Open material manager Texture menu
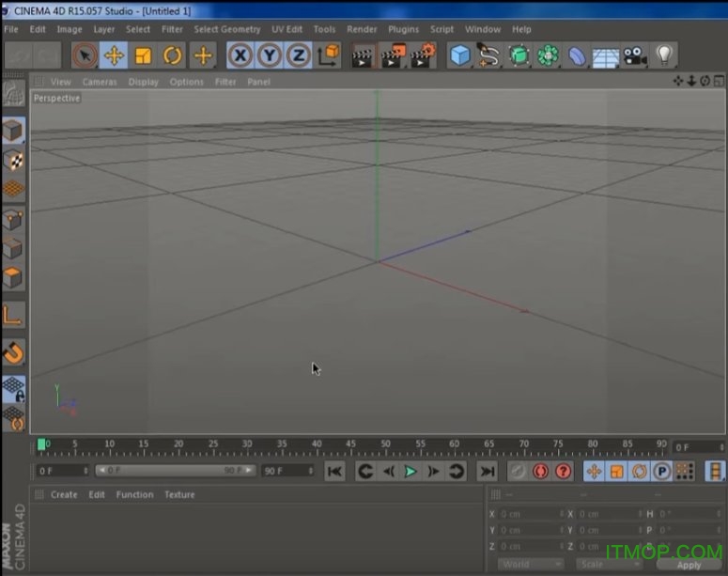The width and height of the screenshot is (728, 576). [179, 494]
